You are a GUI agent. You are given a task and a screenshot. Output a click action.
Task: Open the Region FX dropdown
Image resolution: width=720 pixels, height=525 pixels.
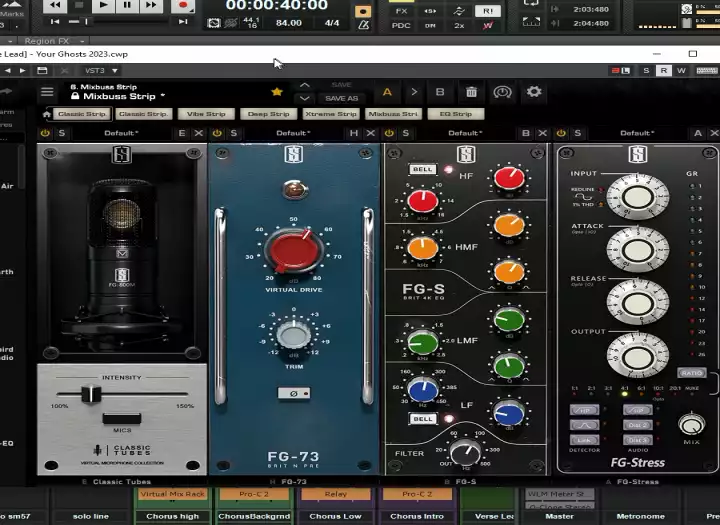click(54, 41)
